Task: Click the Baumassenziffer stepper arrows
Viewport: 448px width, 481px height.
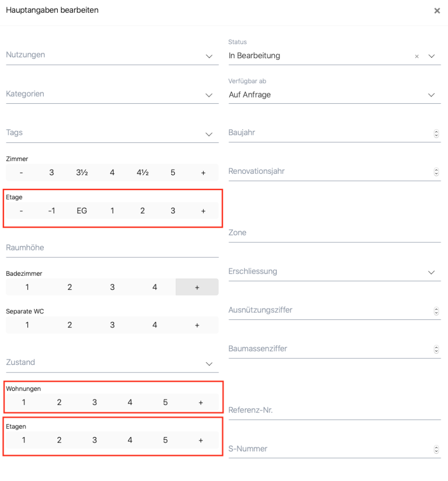Action: (x=436, y=349)
